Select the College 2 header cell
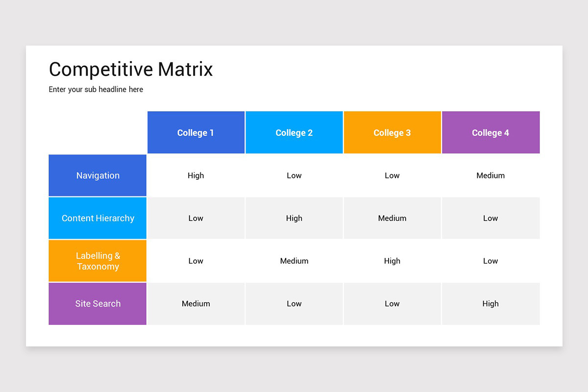Screen dimensions: 588x392 [x=294, y=132]
